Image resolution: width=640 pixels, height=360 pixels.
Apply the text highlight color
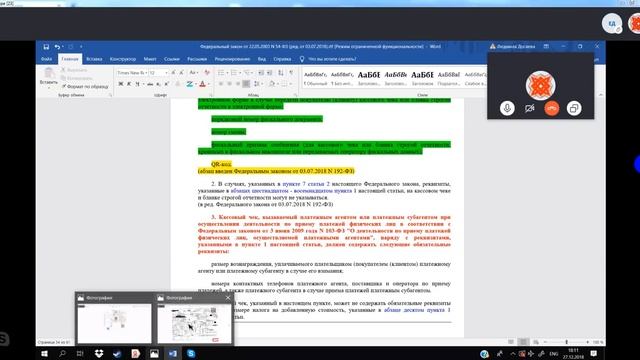click(x=189, y=84)
